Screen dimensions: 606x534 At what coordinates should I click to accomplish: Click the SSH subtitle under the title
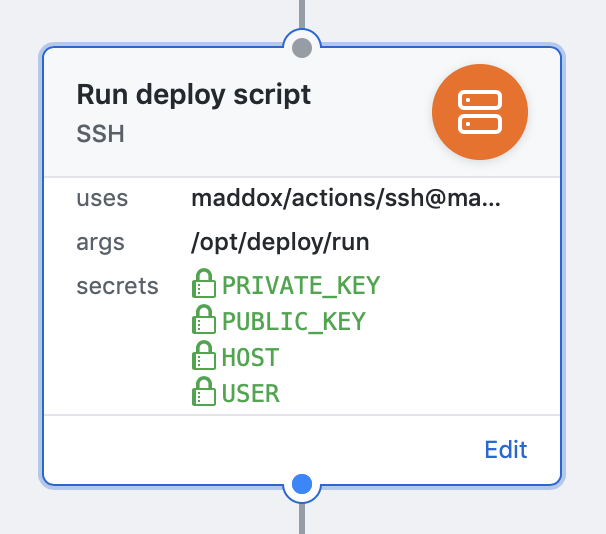pyautogui.click(x=100, y=134)
